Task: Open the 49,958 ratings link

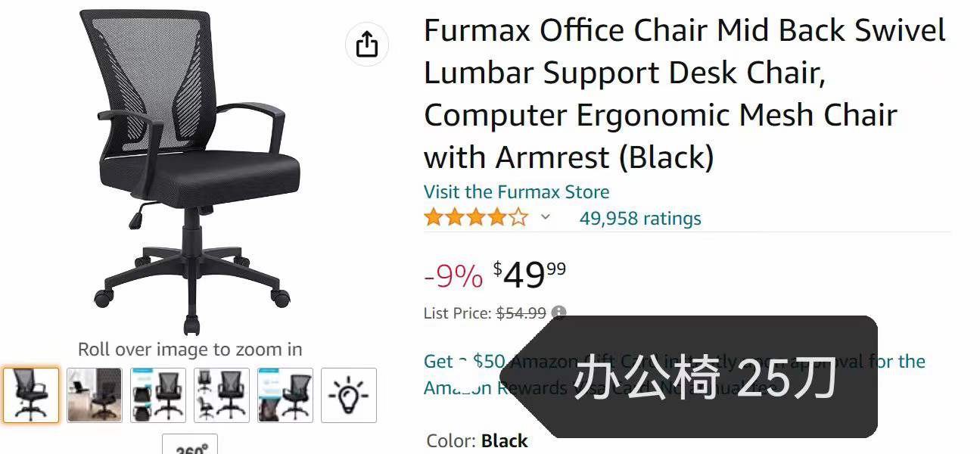Action: click(640, 219)
